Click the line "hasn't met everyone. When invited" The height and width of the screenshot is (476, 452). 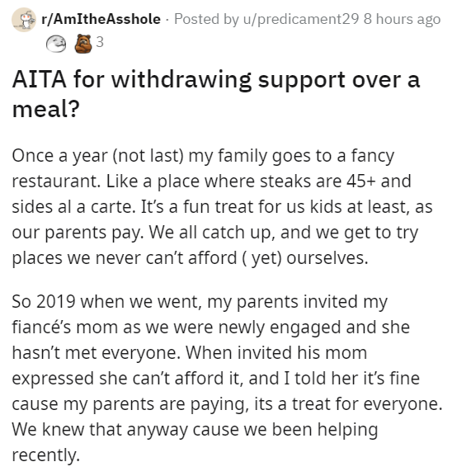pyautogui.click(x=190, y=353)
